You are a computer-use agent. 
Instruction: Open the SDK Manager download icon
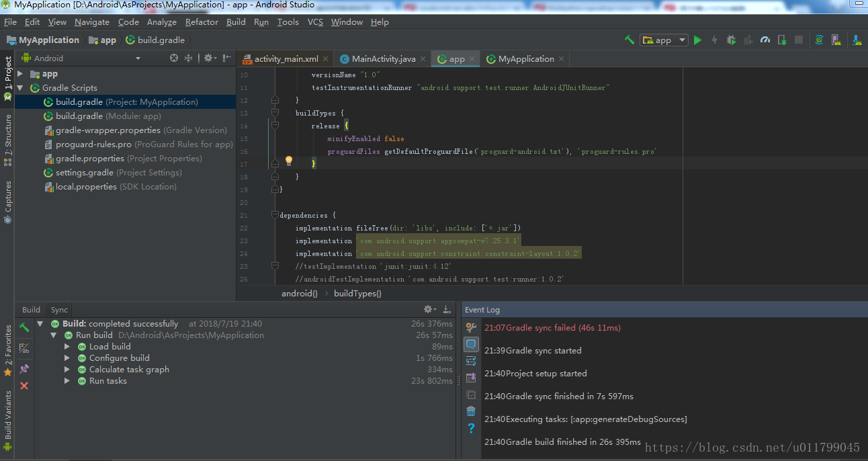coord(857,40)
